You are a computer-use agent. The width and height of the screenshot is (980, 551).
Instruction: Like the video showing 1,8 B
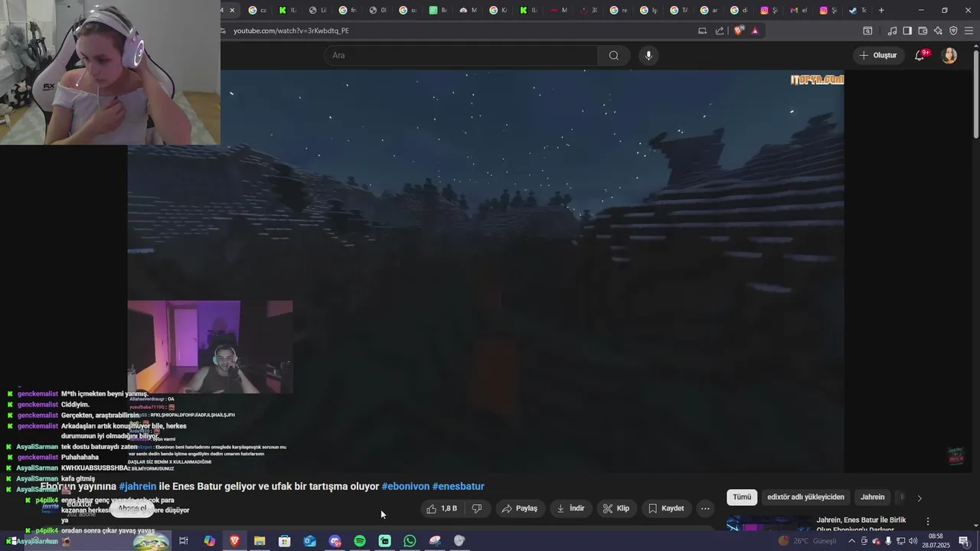(x=442, y=508)
